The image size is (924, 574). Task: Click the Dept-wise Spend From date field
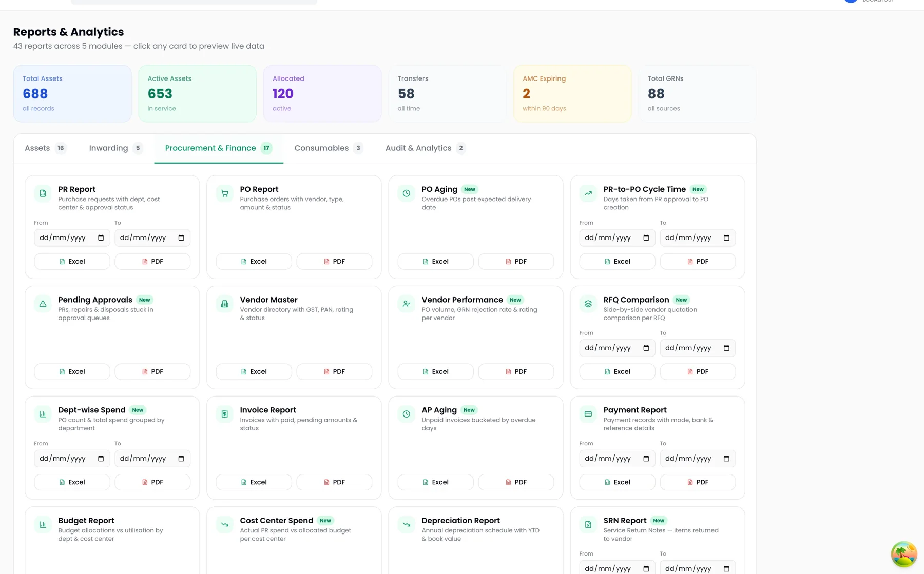click(72, 459)
